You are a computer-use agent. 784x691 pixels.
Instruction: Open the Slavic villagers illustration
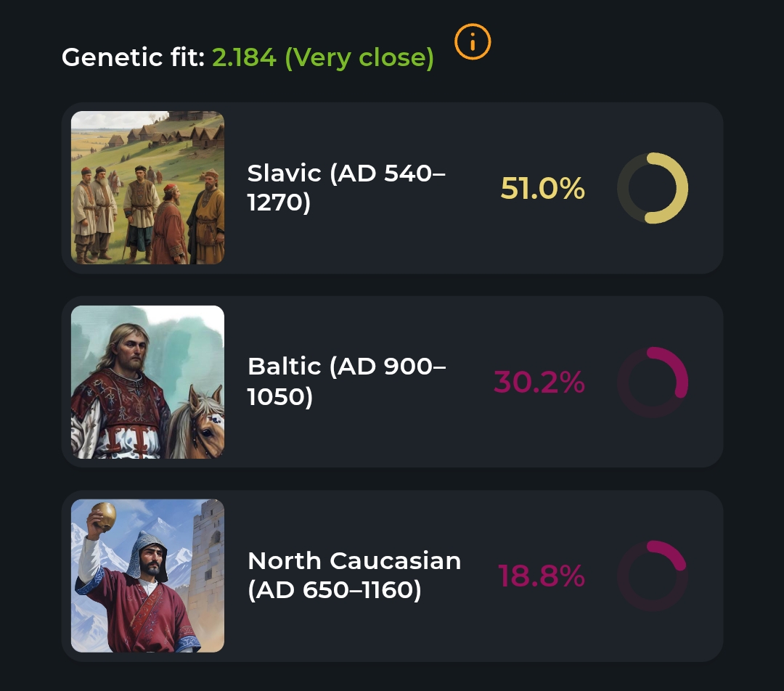coord(147,187)
